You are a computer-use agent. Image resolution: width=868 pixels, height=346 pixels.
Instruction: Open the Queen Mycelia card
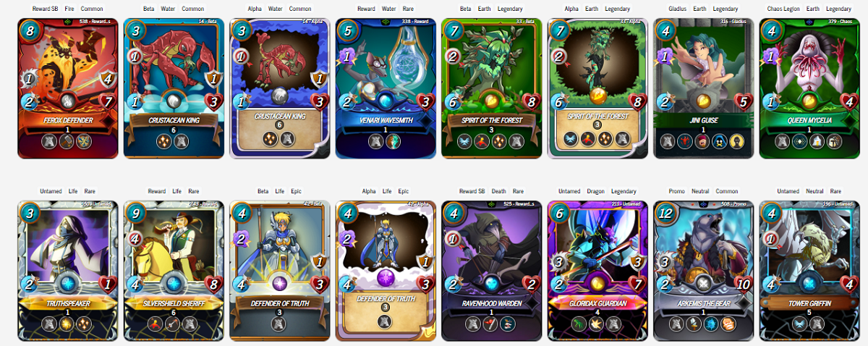click(809, 88)
